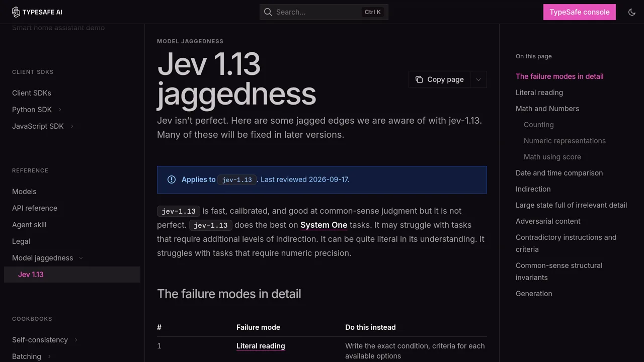Open the Legal page

point(21,241)
